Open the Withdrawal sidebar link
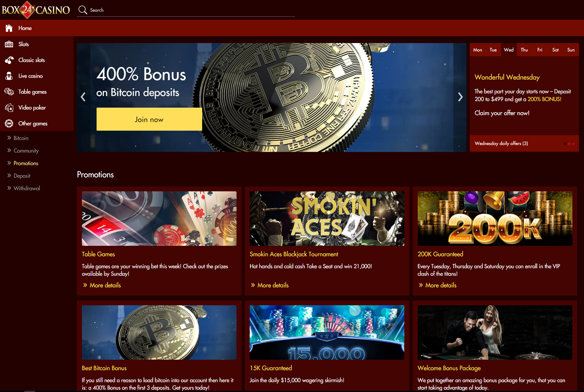584x392 pixels. point(27,188)
